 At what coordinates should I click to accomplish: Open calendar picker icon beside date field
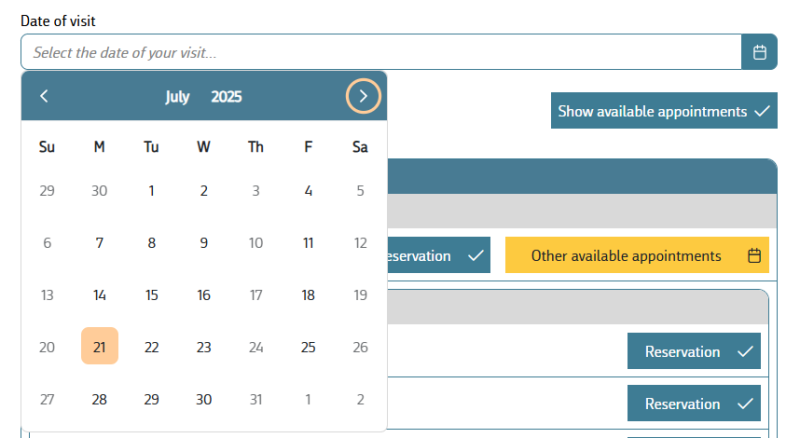point(759,52)
